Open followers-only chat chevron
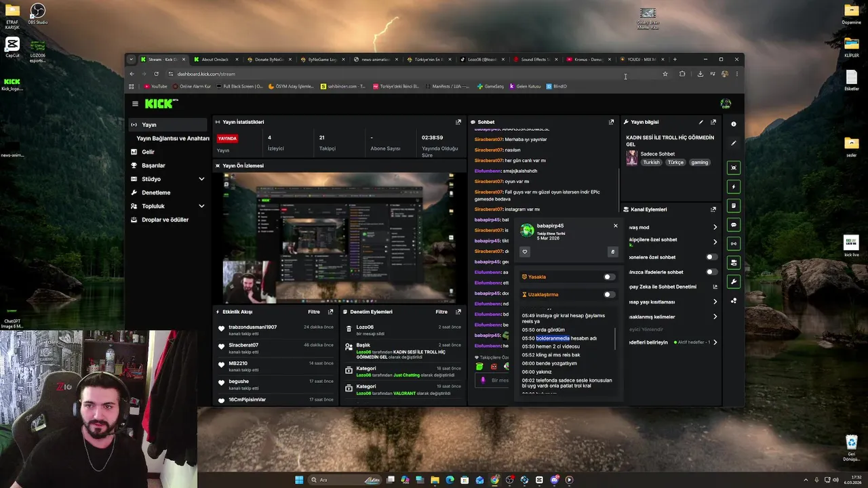The image size is (868, 488). pyautogui.click(x=715, y=242)
